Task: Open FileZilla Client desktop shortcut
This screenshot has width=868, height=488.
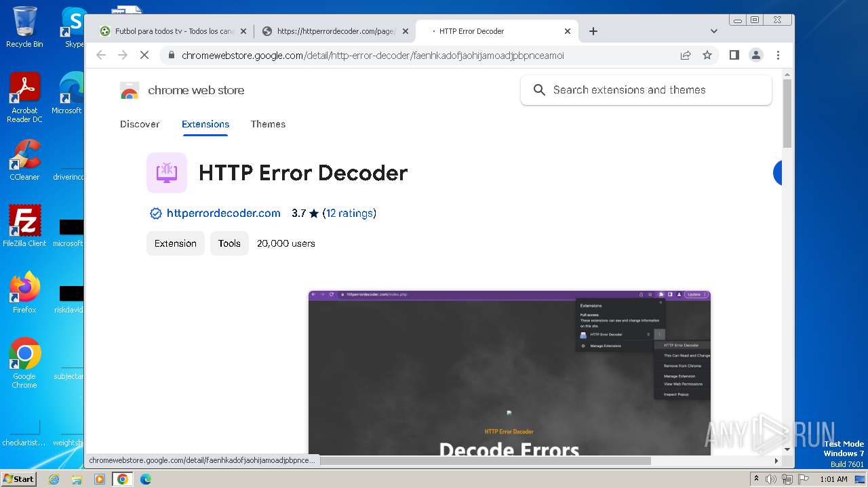Action: [x=24, y=226]
